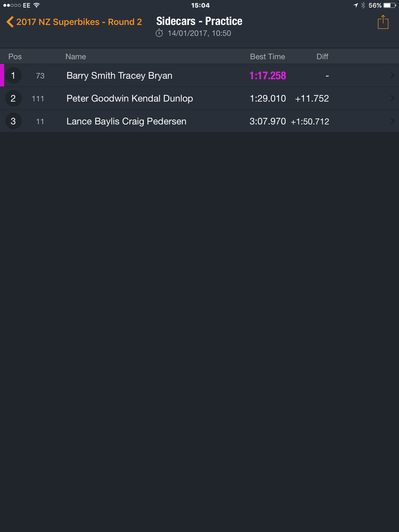Tap the Name column header
The image size is (399, 532).
point(76,57)
